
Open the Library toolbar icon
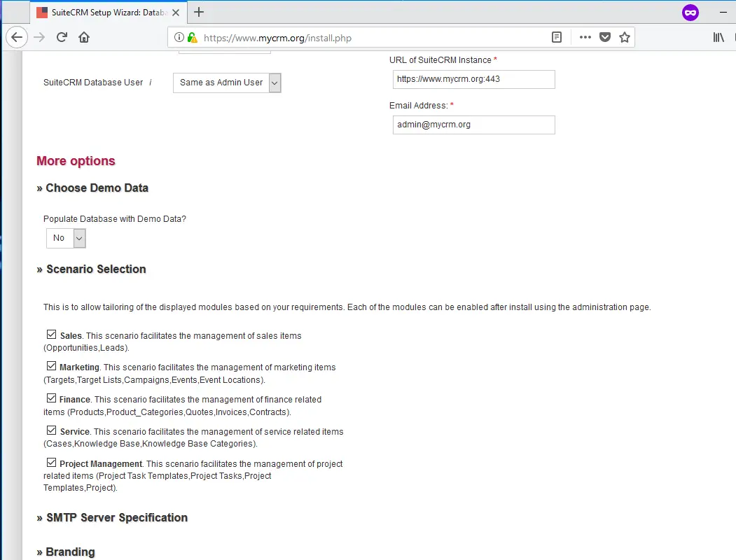718,37
